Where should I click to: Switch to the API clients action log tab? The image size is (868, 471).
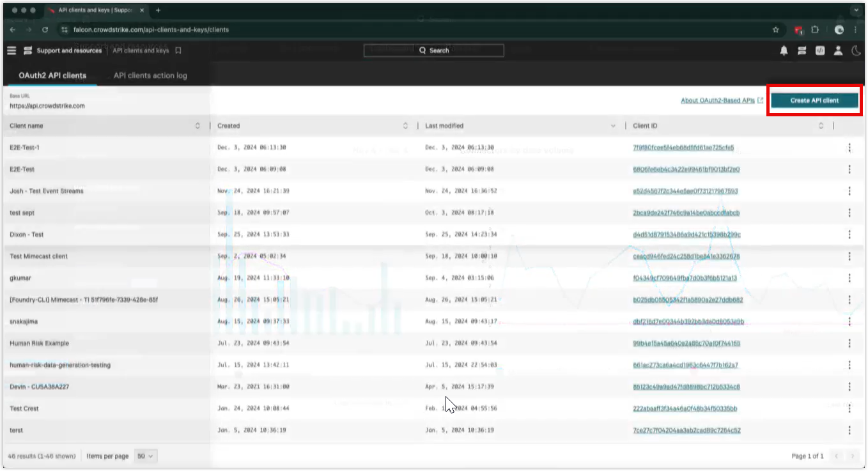click(x=149, y=75)
